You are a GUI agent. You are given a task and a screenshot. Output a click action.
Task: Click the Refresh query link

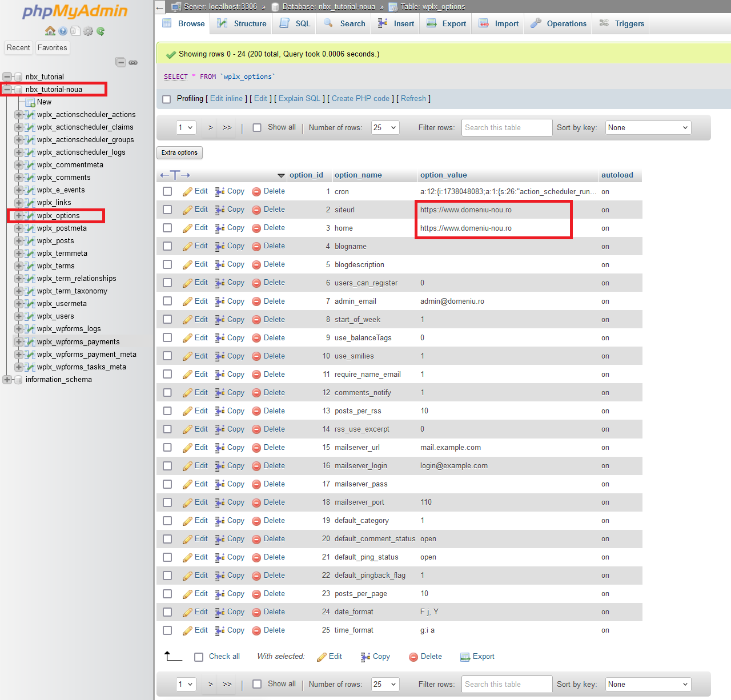point(413,99)
